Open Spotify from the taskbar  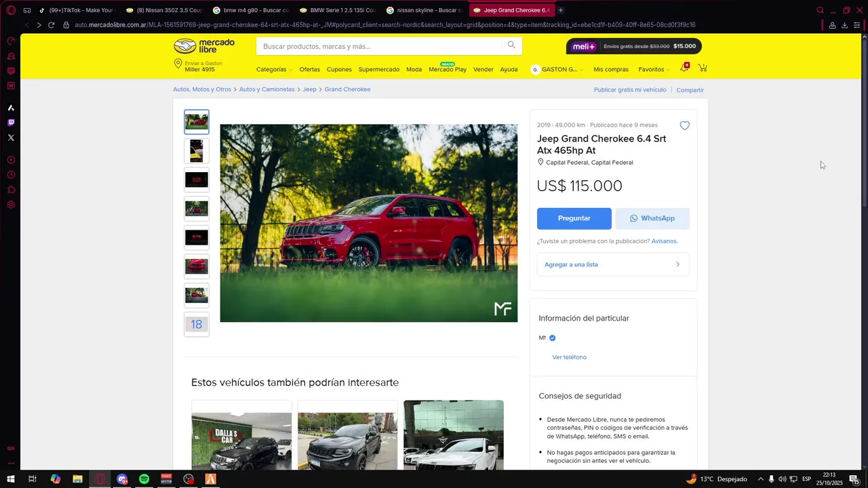pos(144,479)
